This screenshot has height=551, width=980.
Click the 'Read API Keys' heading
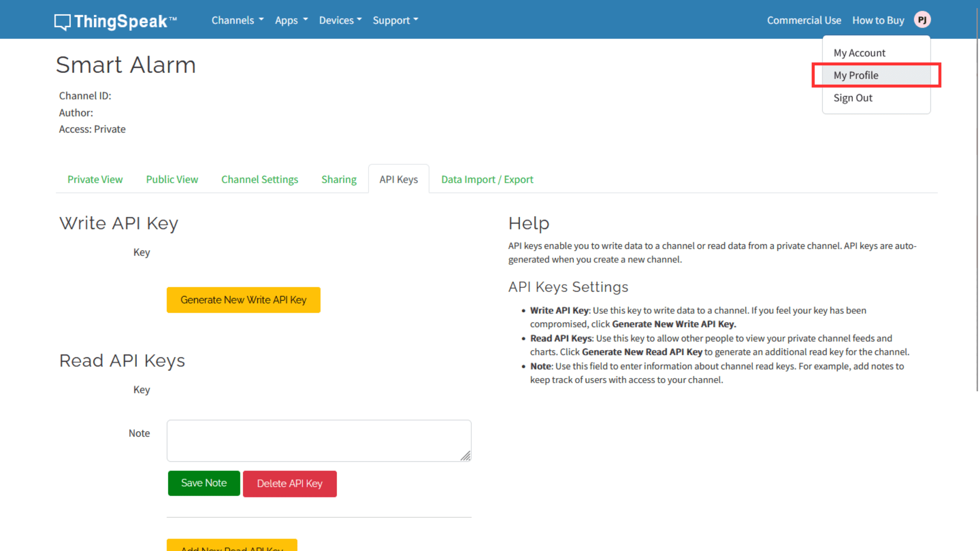[122, 361]
